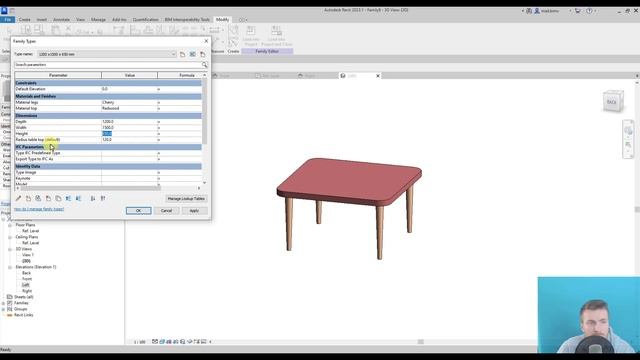Click OK in Family Types dialog
This screenshot has width=640, height=360.
click(138, 211)
